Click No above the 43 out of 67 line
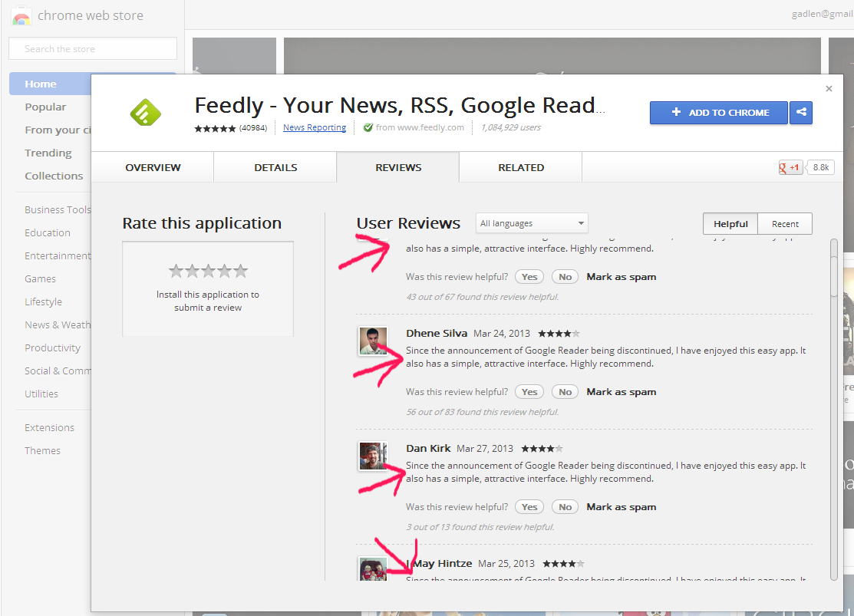Screen dimensions: 854x616 [x=565, y=277]
